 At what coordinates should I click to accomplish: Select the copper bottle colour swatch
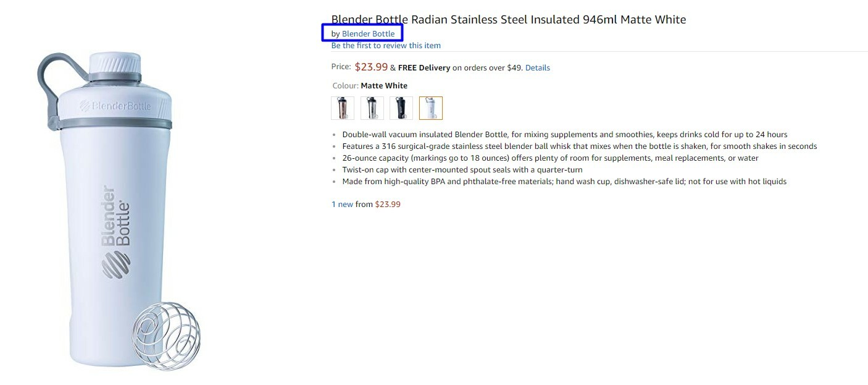pos(343,108)
